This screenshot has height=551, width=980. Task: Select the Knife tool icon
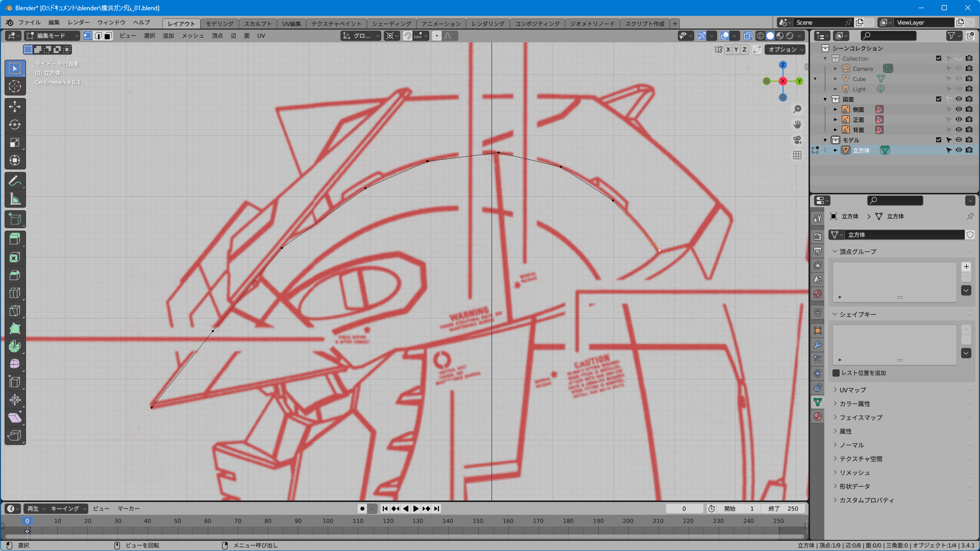15,311
